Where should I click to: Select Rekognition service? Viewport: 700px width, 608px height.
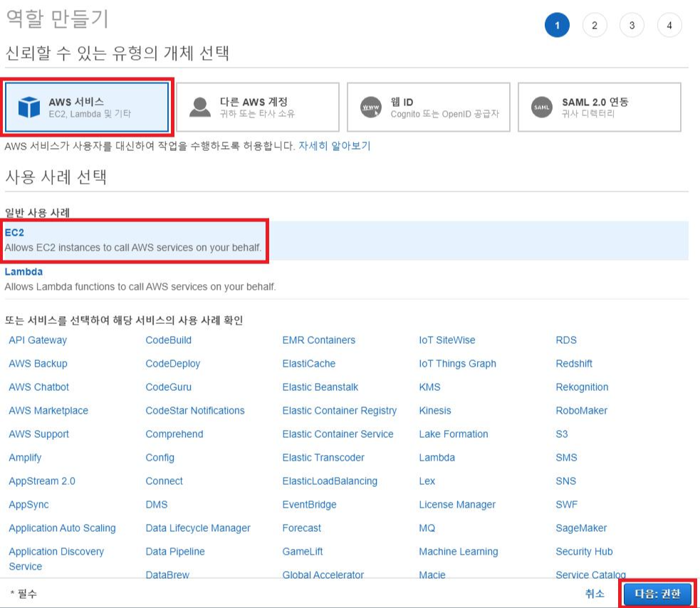click(x=582, y=387)
